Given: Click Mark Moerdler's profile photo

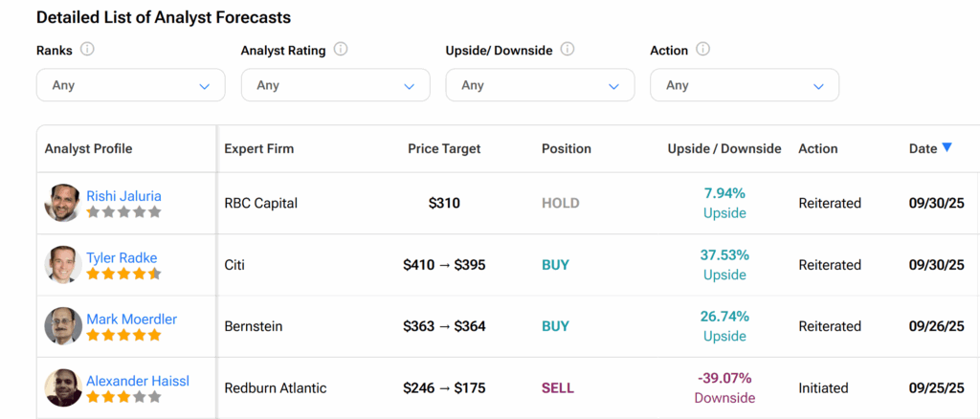Looking at the screenshot, I should (x=63, y=326).
